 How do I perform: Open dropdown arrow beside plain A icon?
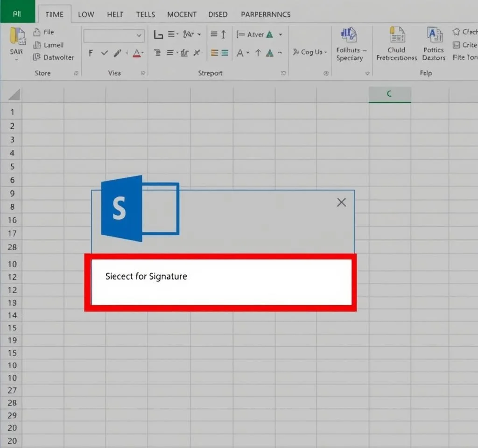(248, 53)
